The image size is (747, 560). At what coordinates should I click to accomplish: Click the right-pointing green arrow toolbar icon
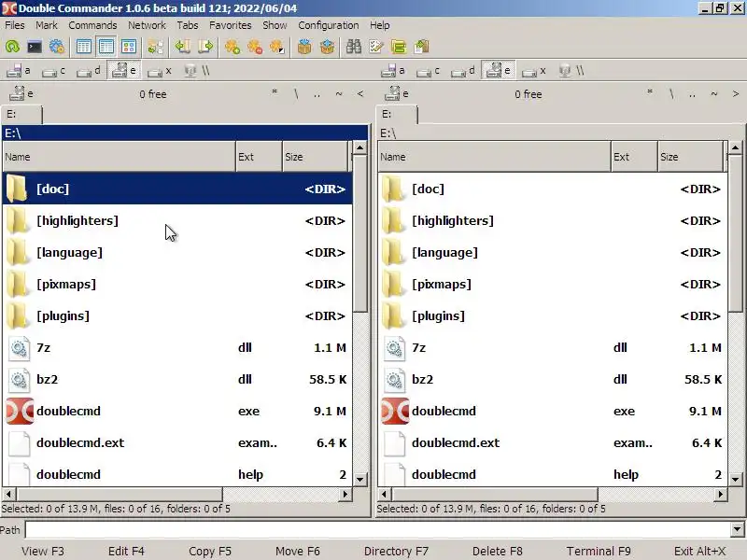(205, 47)
